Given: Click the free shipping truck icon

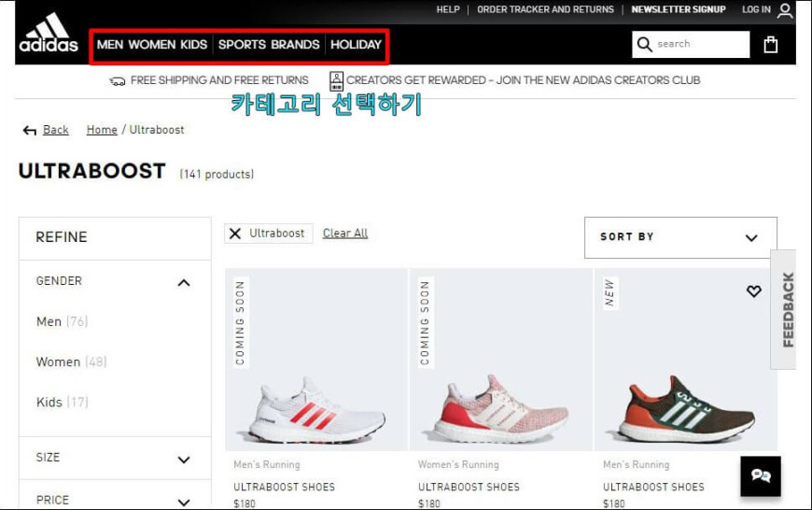Looking at the screenshot, I should (118, 81).
